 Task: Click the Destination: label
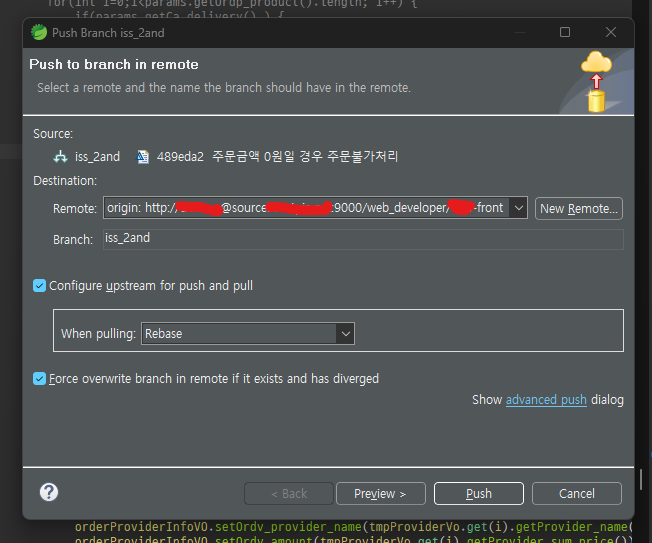pyautogui.click(x=65, y=181)
